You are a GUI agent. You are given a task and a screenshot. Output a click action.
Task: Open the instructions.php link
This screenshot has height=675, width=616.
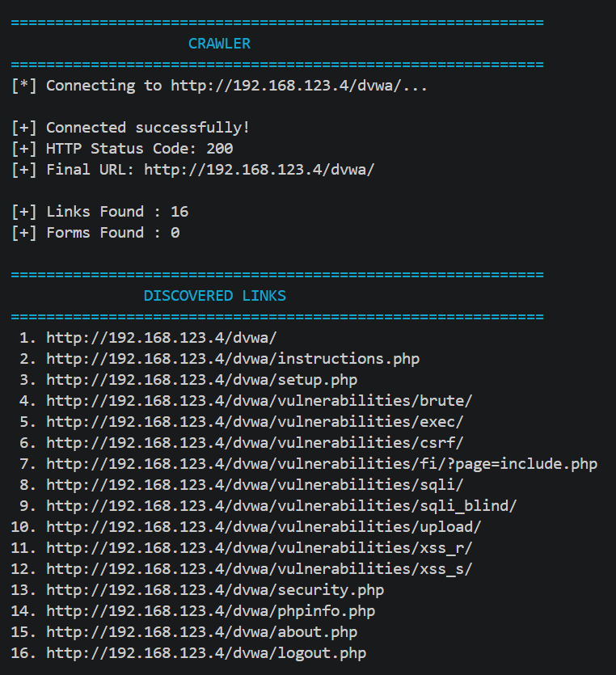point(233,359)
